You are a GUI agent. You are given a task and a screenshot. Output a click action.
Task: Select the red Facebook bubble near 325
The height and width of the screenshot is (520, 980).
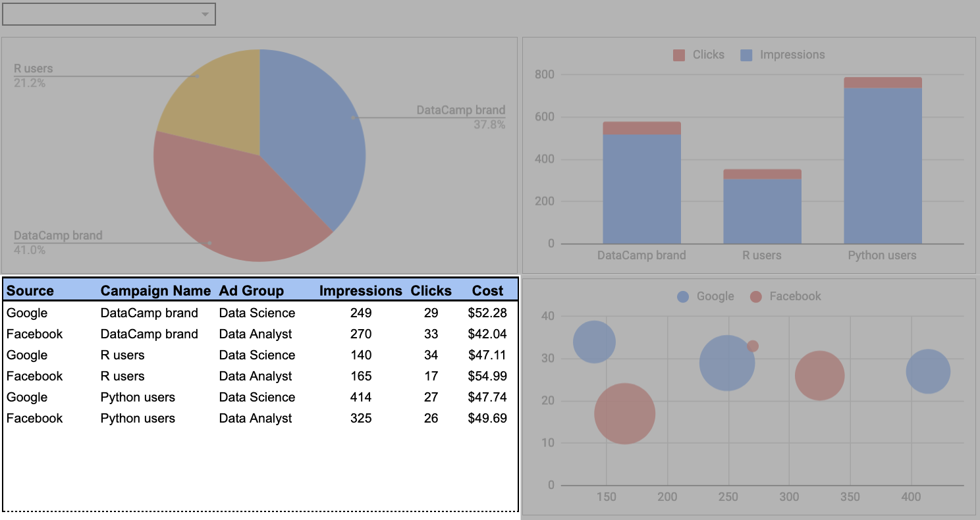pos(819,376)
